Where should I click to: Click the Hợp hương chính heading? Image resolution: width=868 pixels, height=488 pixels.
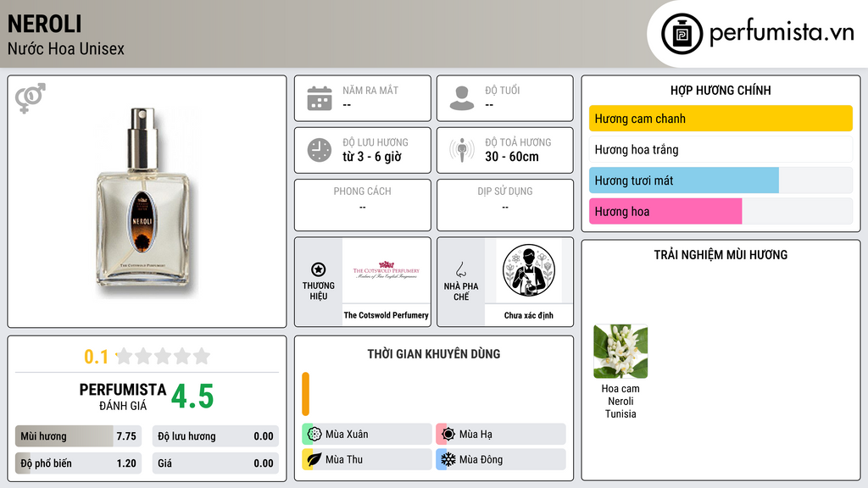[x=721, y=90]
